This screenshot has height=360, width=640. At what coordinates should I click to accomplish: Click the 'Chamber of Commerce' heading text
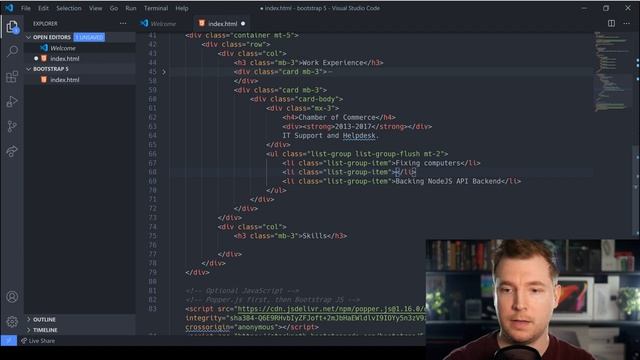[x=337, y=117]
